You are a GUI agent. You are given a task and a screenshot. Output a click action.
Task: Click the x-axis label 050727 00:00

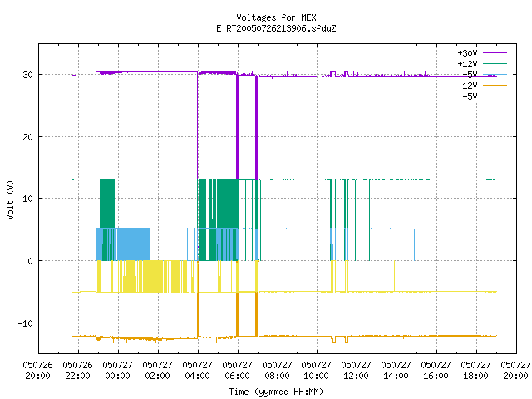117,370
